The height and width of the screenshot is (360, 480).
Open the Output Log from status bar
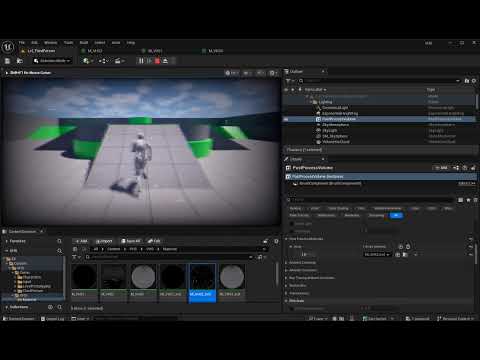(x=52, y=319)
